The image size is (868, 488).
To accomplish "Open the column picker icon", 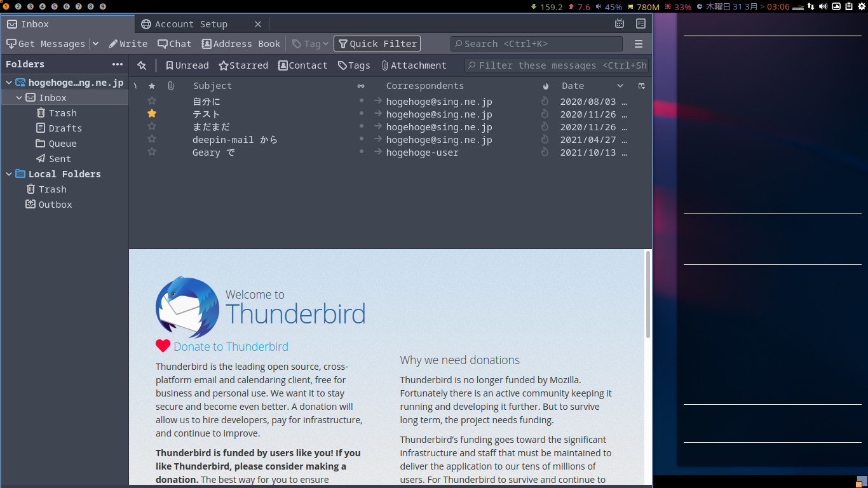I will point(642,86).
